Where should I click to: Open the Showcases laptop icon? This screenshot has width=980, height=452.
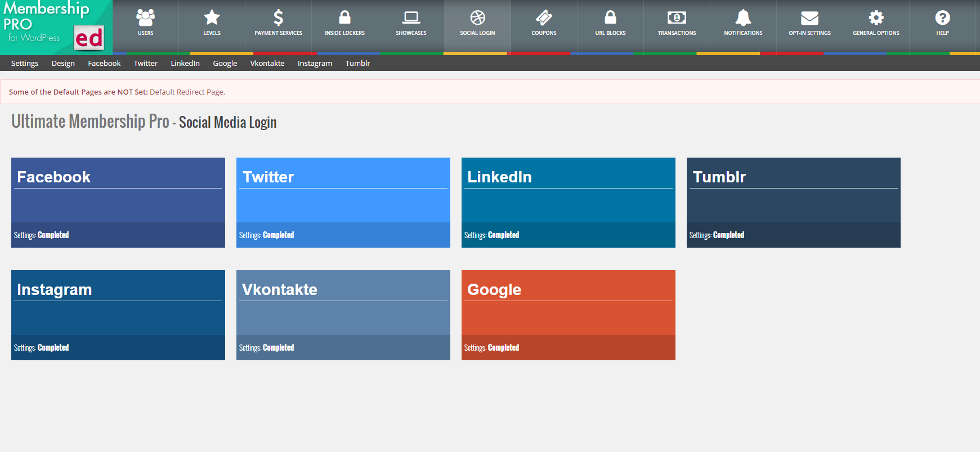click(411, 18)
